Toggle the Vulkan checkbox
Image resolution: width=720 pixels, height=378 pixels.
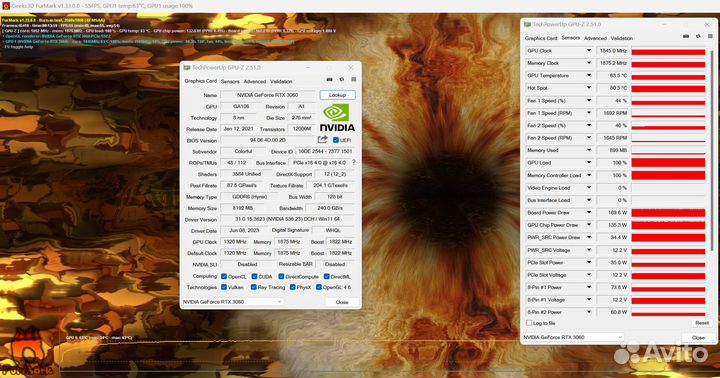(x=224, y=287)
